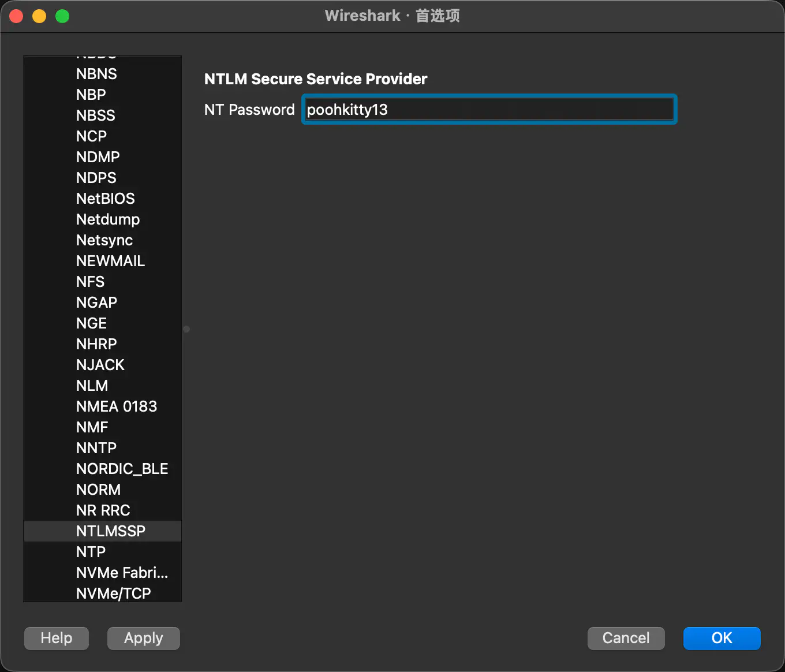Screen dimensions: 785x672
Task: Select the NTP protocol entry
Action: tap(91, 552)
